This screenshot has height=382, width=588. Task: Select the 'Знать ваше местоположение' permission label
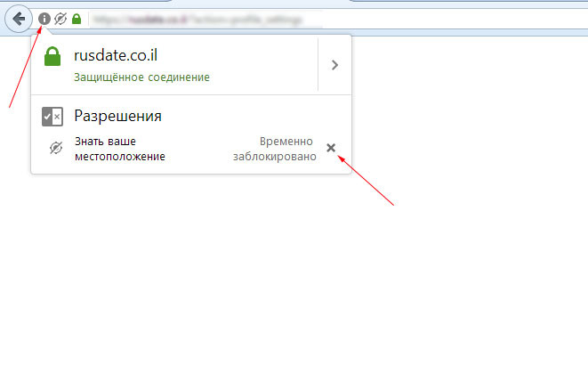click(119, 149)
